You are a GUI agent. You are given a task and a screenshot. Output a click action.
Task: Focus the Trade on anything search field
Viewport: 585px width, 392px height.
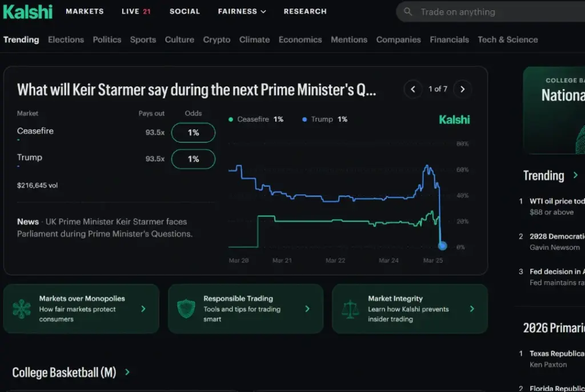point(491,11)
